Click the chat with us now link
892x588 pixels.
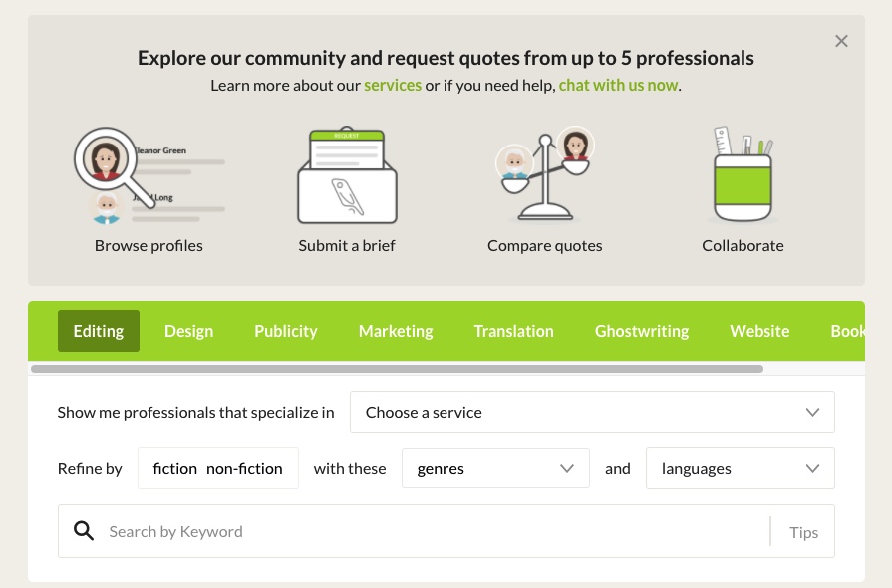(x=618, y=85)
